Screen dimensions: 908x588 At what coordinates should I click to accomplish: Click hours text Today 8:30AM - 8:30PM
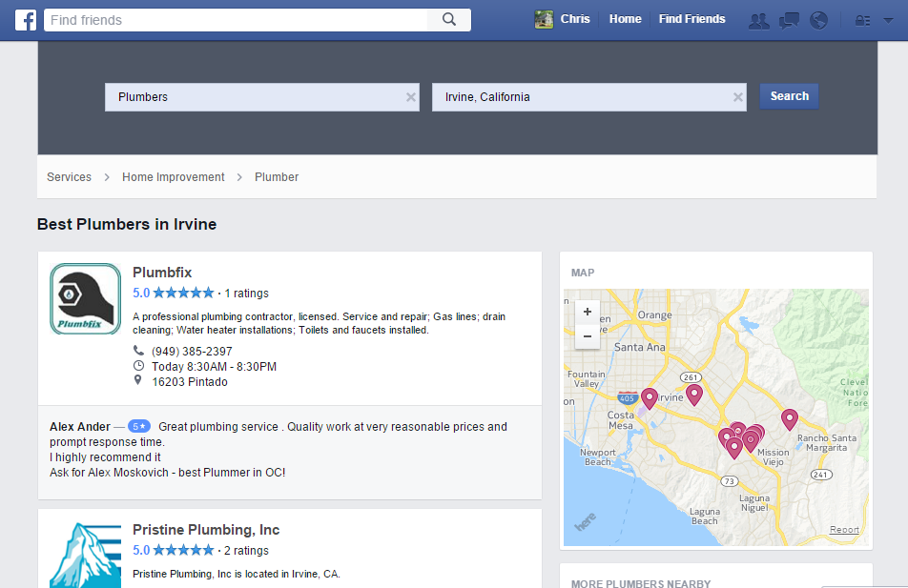pyautogui.click(x=215, y=366)
